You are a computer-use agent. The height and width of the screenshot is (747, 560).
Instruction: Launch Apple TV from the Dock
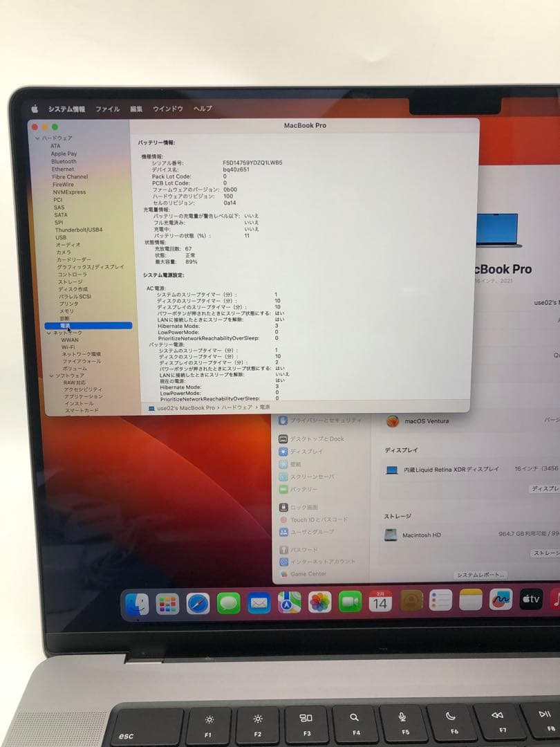point(531,599)
